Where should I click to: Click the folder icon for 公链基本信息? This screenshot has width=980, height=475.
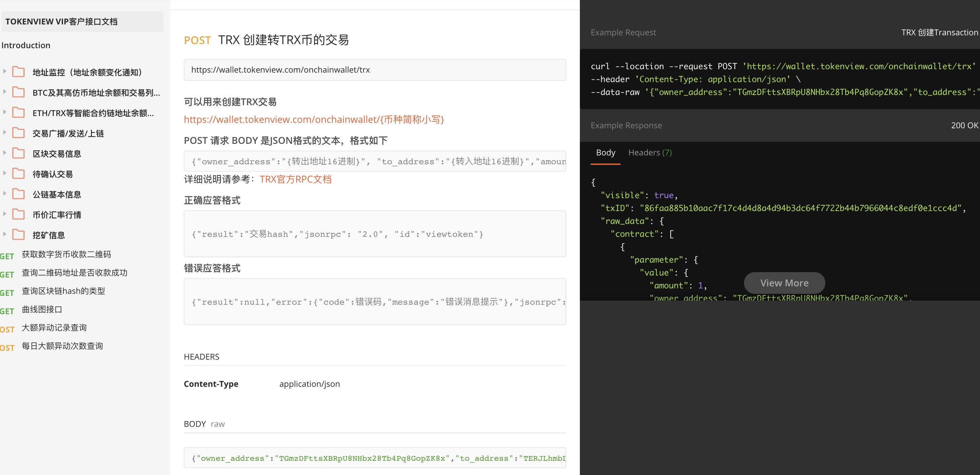point(18,194)
